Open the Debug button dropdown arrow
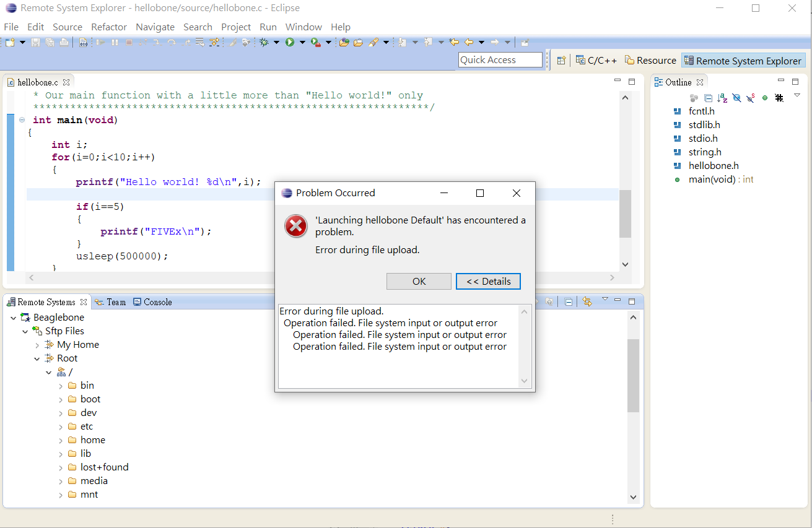The height and width of the screenshot is (528, 812). coord(276,42)
